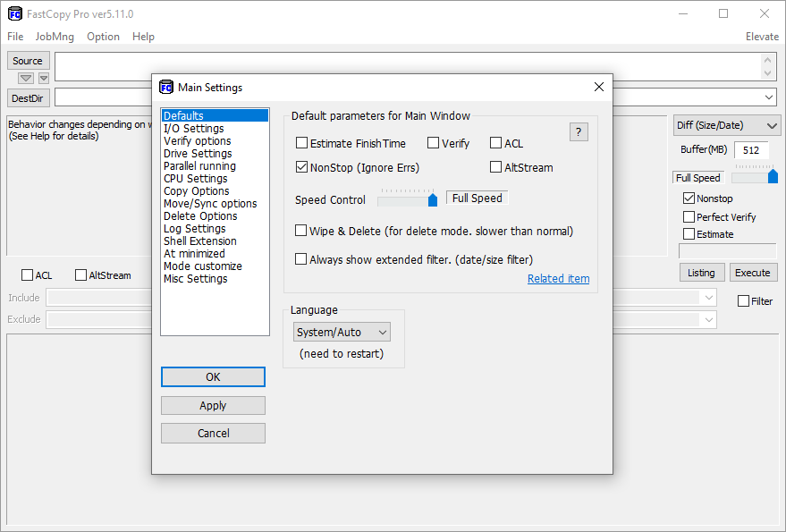This screenshot has width=786, height=532.
Task: Enable the Wipe & Delete checkbox
Action: pyautogui.click(x=302, y=231)
